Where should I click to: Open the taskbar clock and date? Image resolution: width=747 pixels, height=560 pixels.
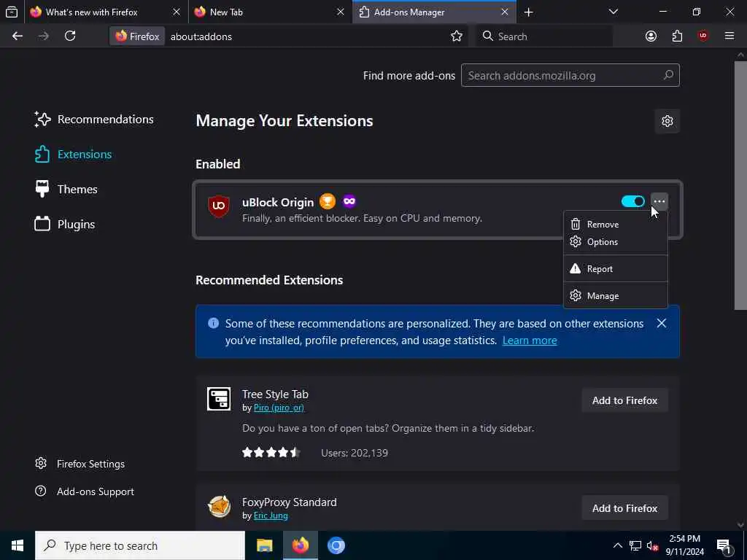[684, 545]
